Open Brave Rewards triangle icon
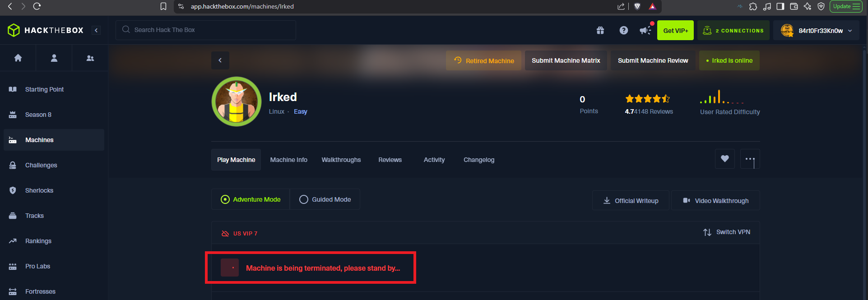This screenshot has width=868, height=300. point(652,6)
